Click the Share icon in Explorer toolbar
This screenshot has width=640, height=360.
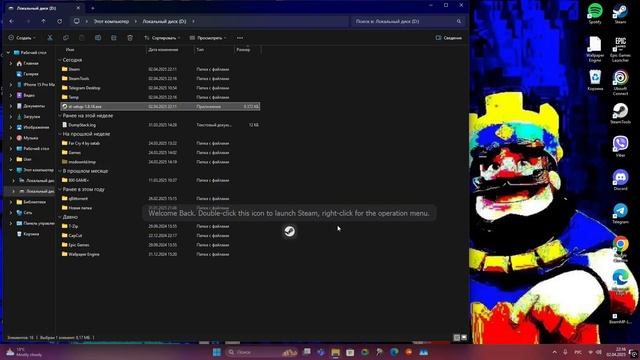(x=114, y=38)
